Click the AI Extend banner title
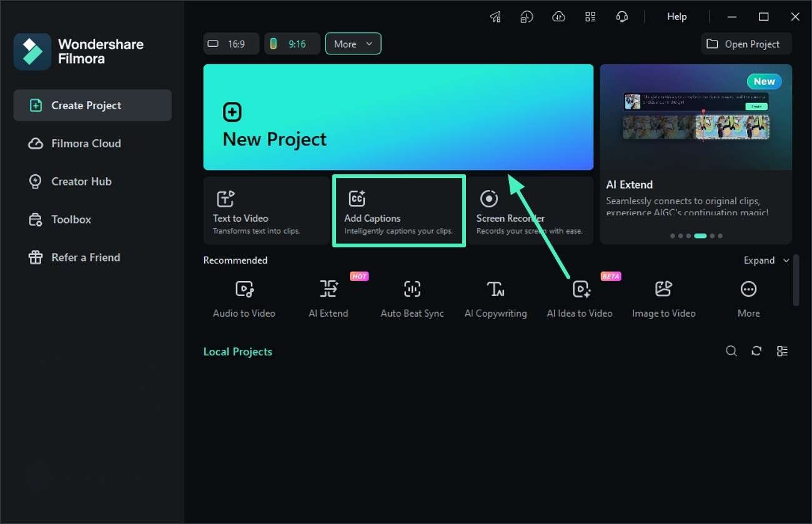This screenshot has height=524, width=812. (x=630, y=185)
